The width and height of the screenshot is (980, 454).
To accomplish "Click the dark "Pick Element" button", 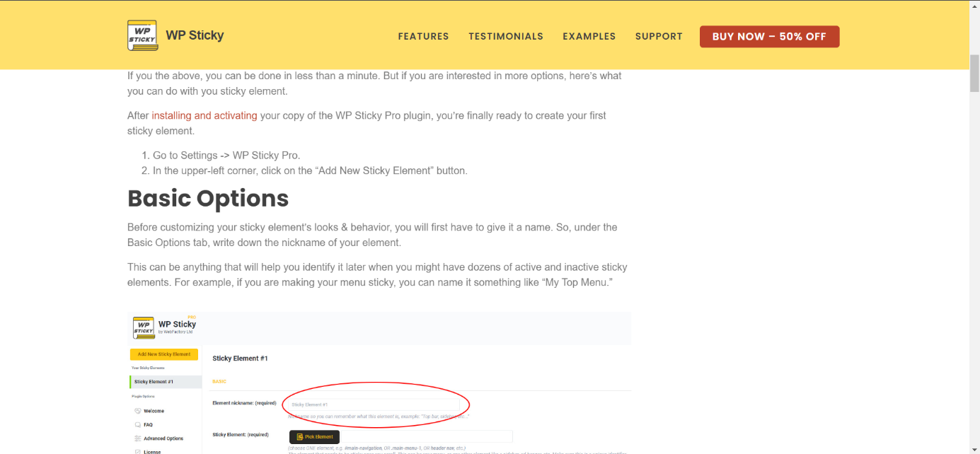I will 314,437.
